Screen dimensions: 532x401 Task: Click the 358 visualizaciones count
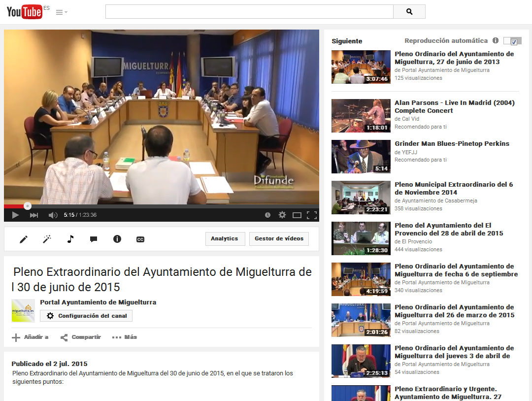point(418,209)
